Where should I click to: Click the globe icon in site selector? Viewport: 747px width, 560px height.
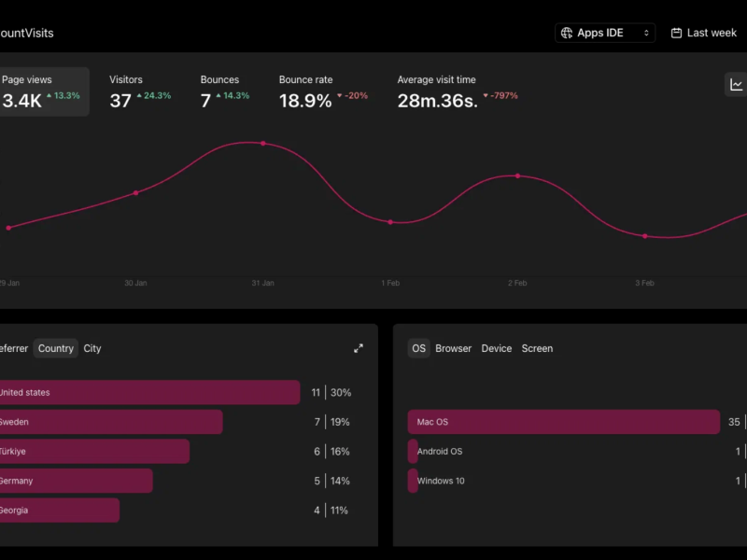pyautogui.click(x=567, y=33)
